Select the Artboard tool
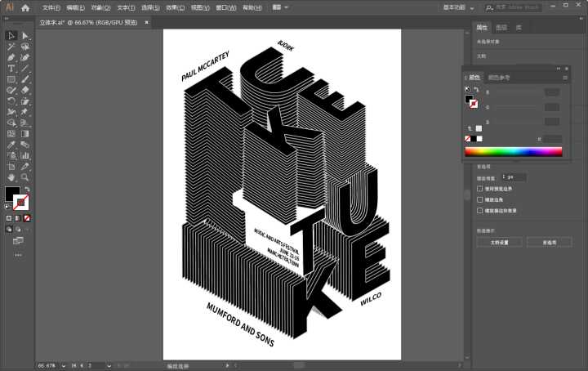The width and height of the screenshot is (588, 371). click(11, 166)
